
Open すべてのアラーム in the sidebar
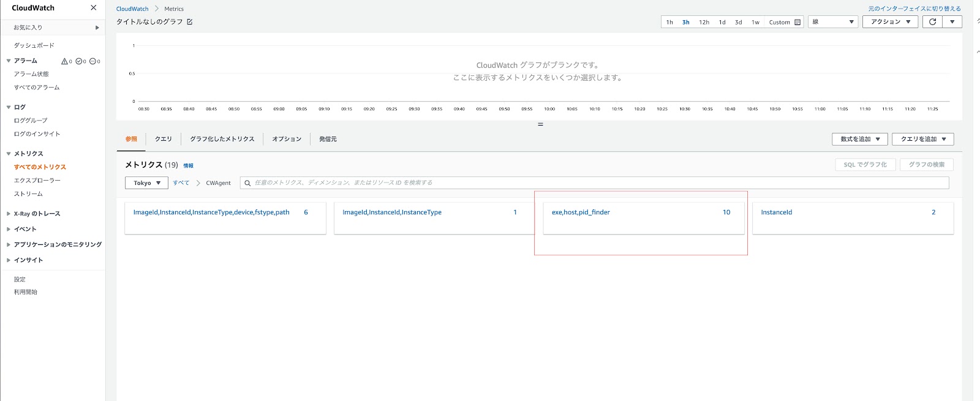[37, 88]
